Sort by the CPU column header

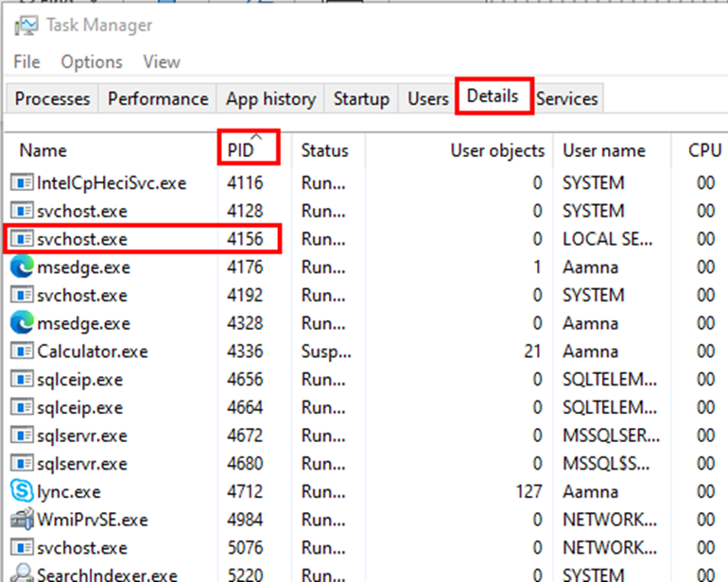point(700,150)
